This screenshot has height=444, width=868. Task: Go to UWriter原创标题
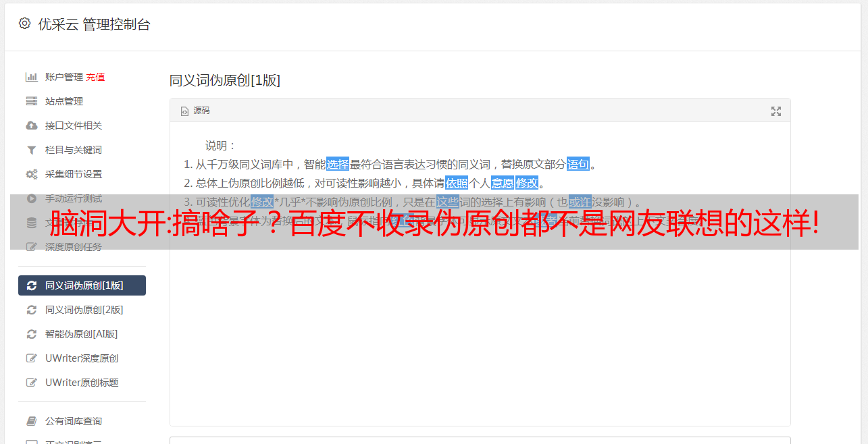(82, 383)
